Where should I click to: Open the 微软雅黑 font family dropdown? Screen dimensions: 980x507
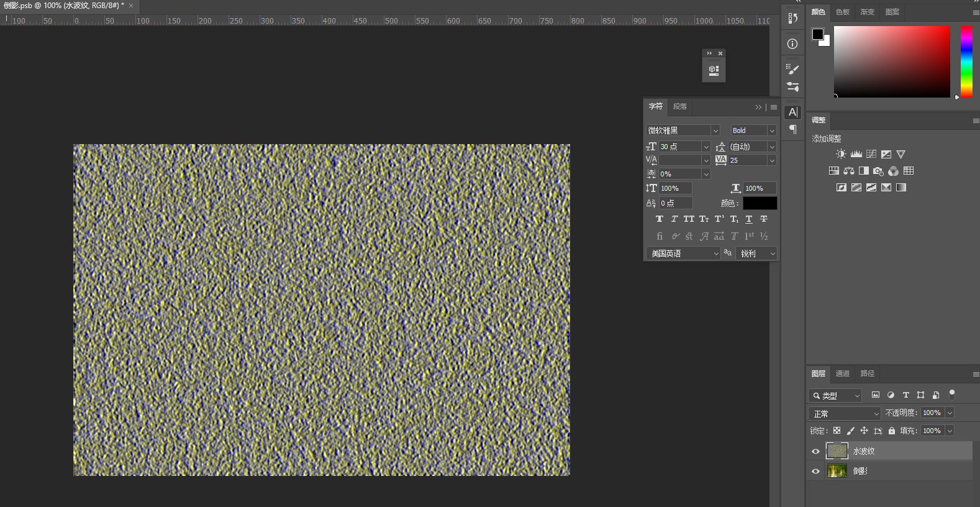point(715,130)
